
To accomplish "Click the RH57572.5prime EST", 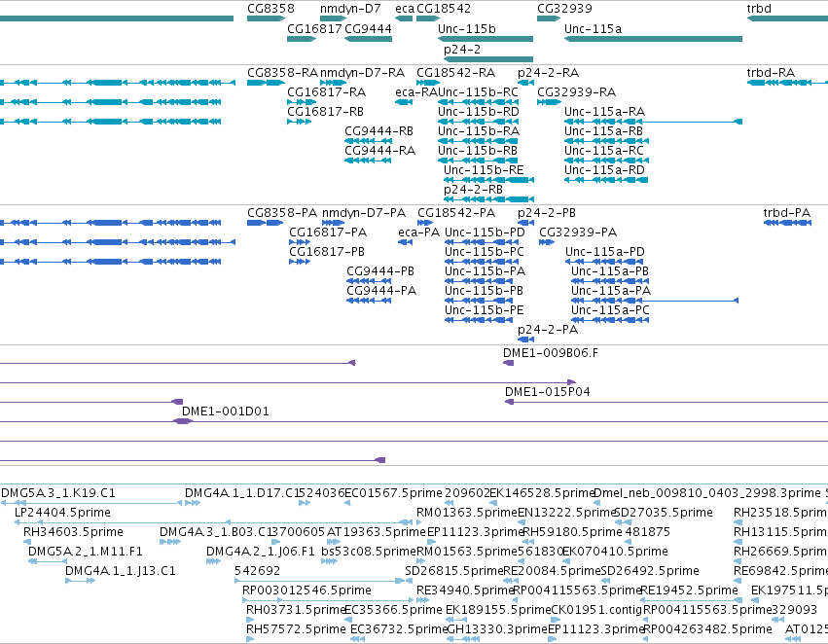I will pos(250,639).
